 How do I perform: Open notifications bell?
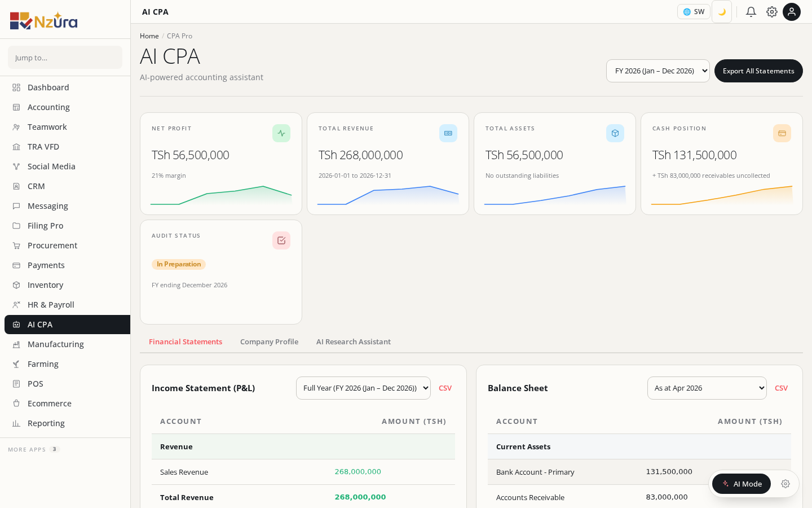[751, 12]
